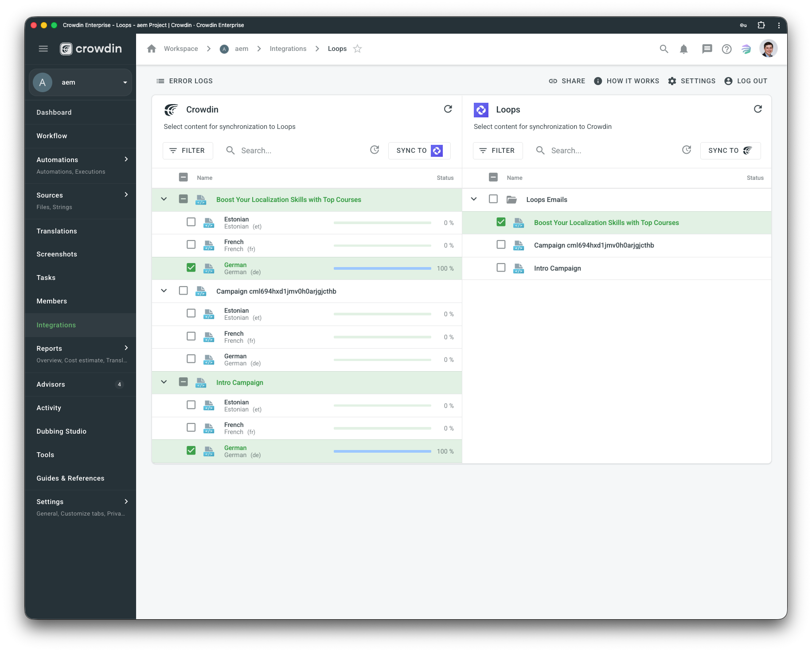Click SYNC TO Loops button
This screenshot has width=812, height=652.
pos(419,151)
